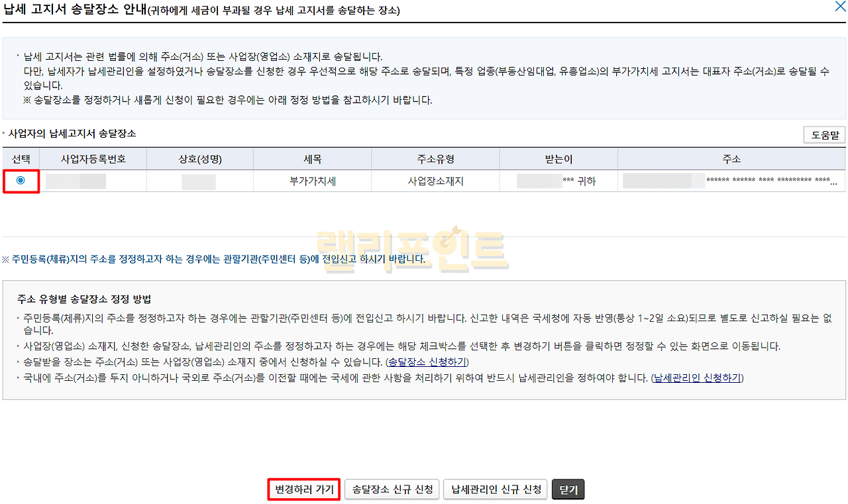The image size is (848, 504).
Task: Click the 받는이 column header
Action: click(x=558, y=159)
